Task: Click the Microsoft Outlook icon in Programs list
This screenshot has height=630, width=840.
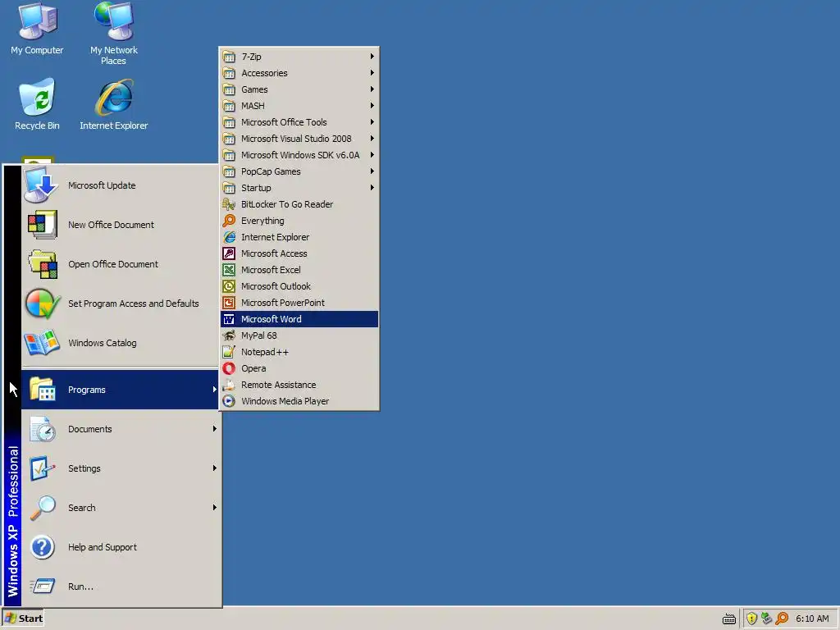Action: point(229,286)
